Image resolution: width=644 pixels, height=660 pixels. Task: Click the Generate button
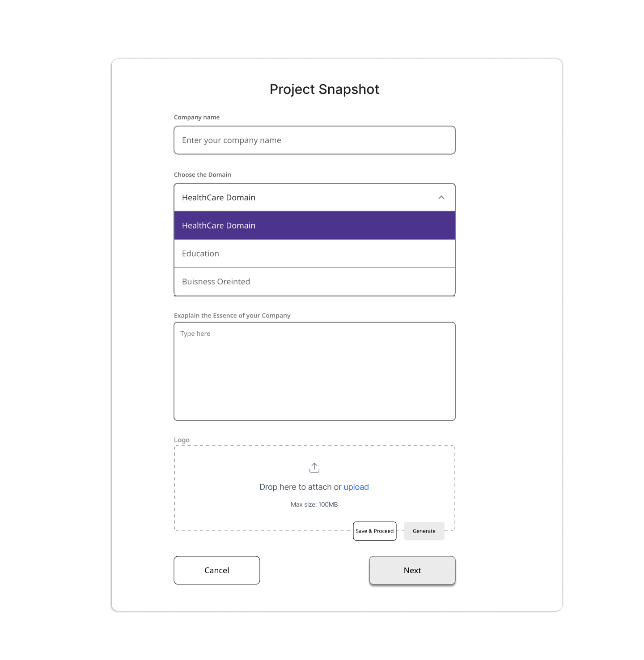[424, 531]
